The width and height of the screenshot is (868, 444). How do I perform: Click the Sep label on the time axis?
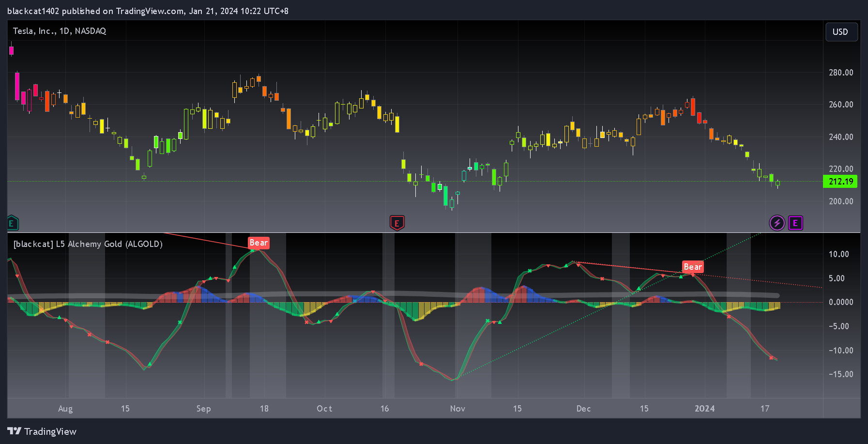pos(203,409)
